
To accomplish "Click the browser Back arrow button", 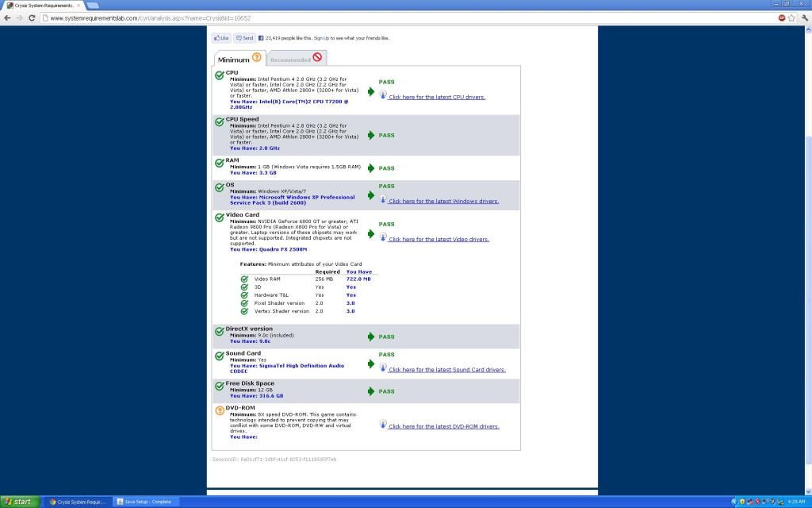I will pyautogui.click(x=7, y=17).
